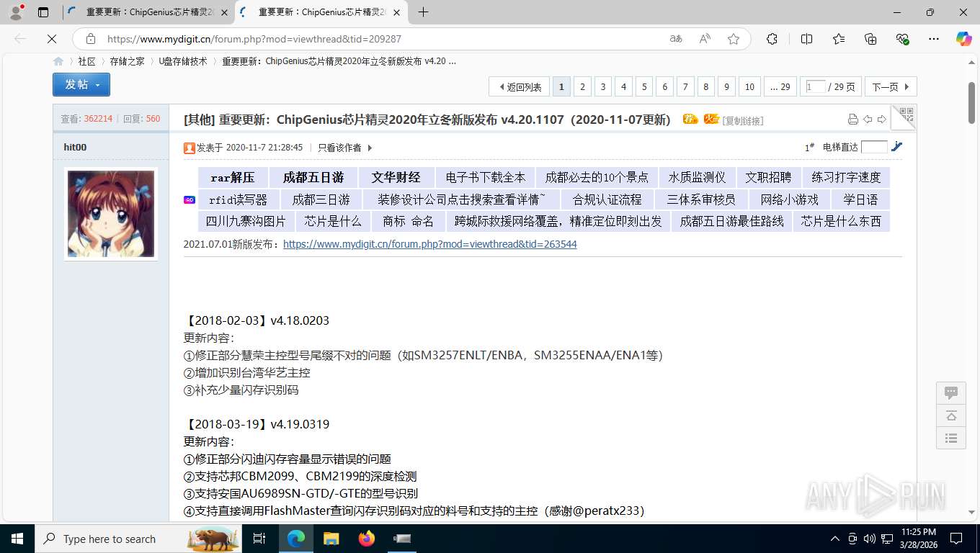The width and height of the screenshot is (980, 553).
Task: Go to page 10 of thread
Action: click(749, 86)
